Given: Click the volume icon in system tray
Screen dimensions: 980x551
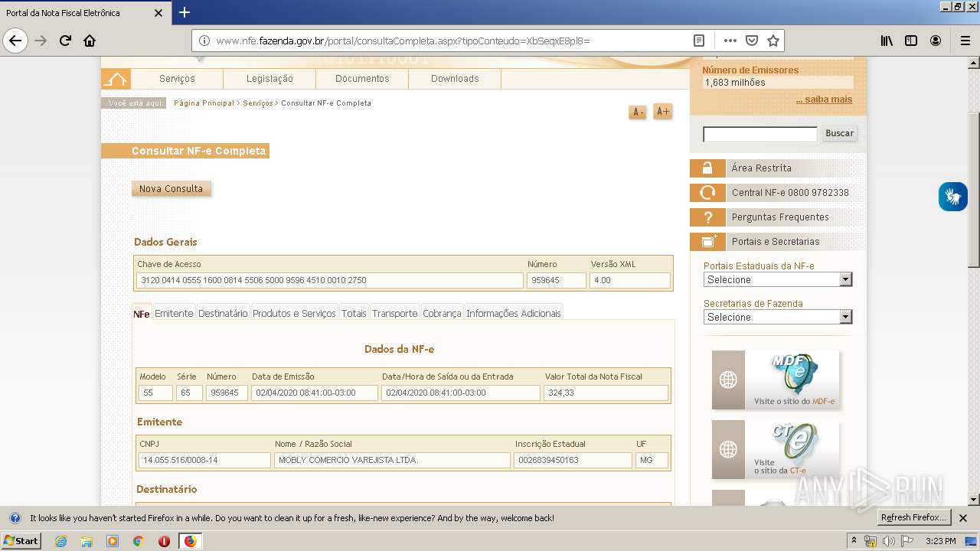Looking at the screenshot, I should point(888,541).
